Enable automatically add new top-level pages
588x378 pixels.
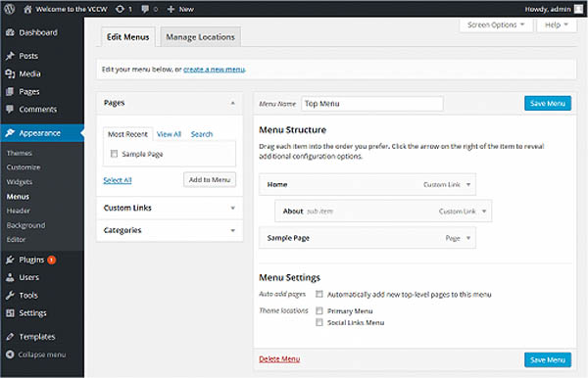319,294
